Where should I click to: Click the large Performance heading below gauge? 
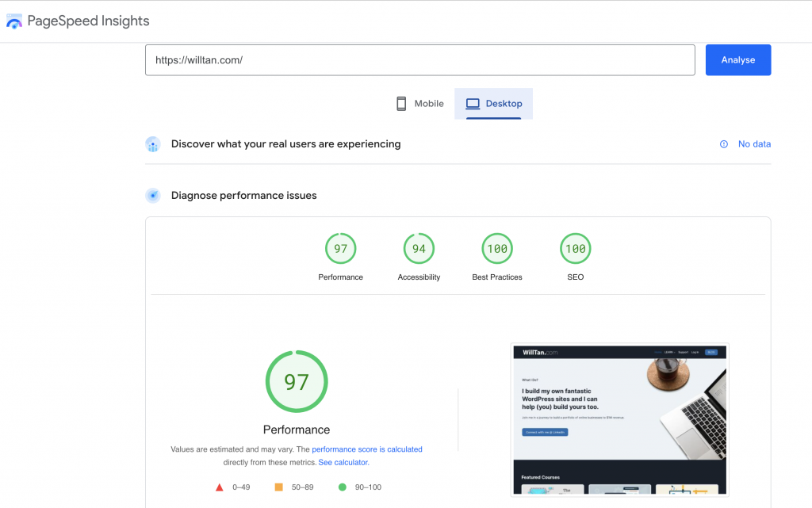(x=297, y=430)
